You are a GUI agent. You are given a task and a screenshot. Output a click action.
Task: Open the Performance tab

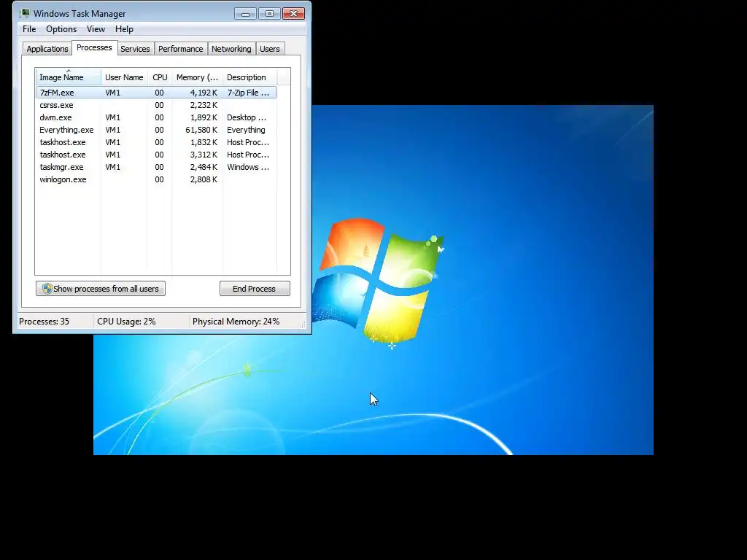(x=181, y=49)
